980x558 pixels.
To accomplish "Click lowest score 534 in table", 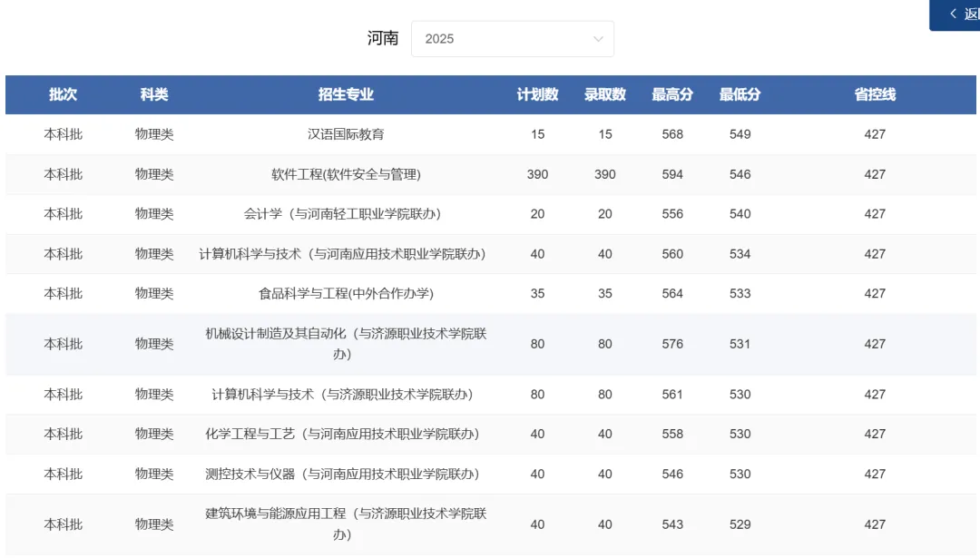I will (740, 254).
